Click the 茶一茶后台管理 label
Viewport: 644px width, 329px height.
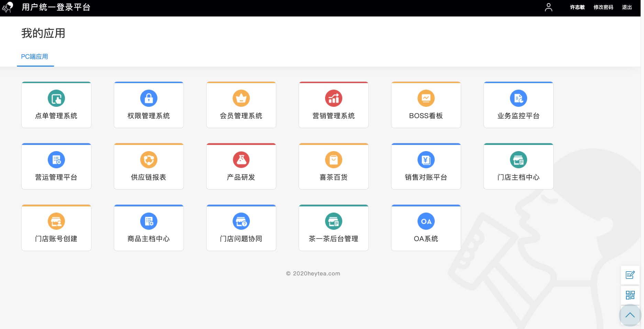click(334, 239)
